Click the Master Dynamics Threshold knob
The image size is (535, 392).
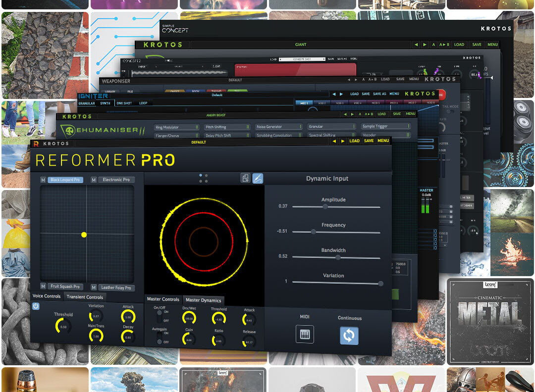click(x=219, y=319)
